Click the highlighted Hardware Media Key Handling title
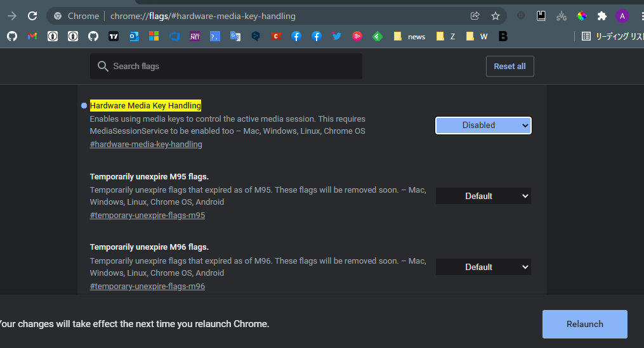This screenshot has height=348, width=644. click(145, 105)
